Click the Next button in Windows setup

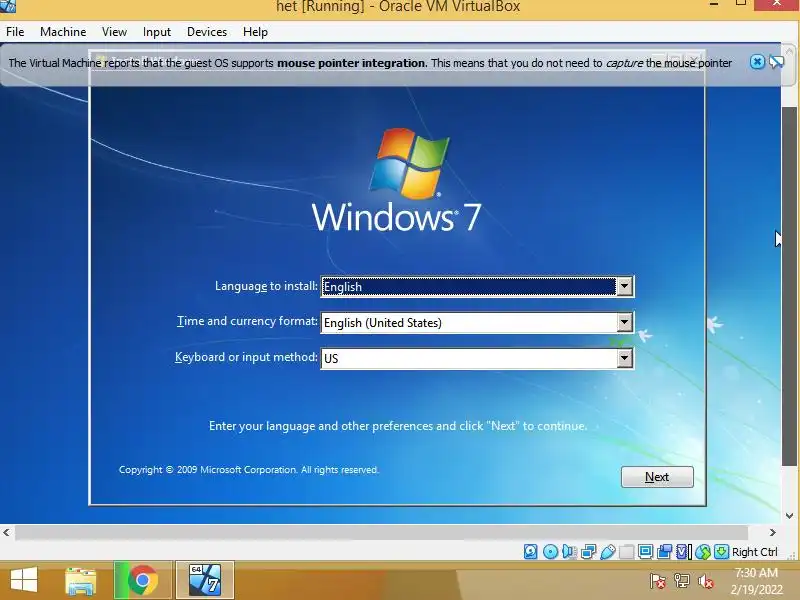[657, 477]
